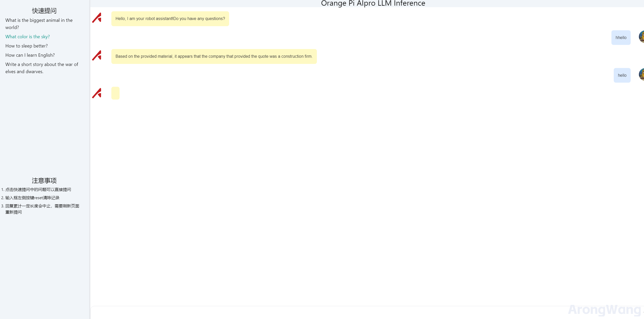Click robot avatar beside construction firm reply
The width and height of the screenshot is (644, 319).
tap(97, 56)
